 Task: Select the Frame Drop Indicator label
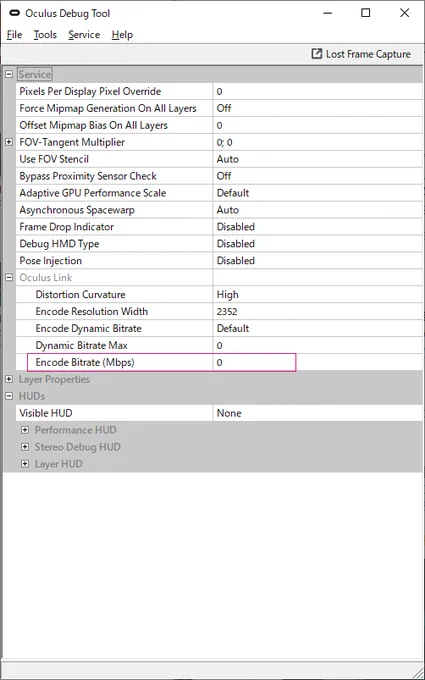[66, 227]
